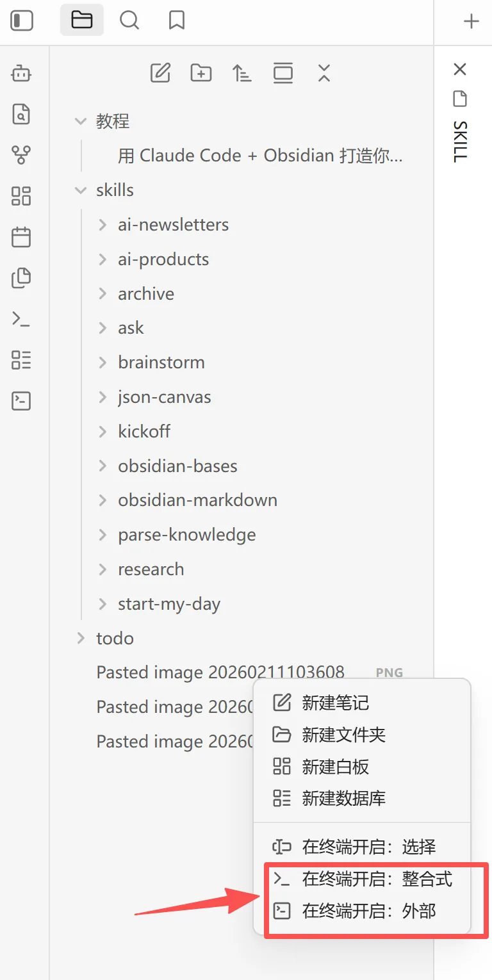Open the canvas icon in ribbon

[x=21, y=196]
